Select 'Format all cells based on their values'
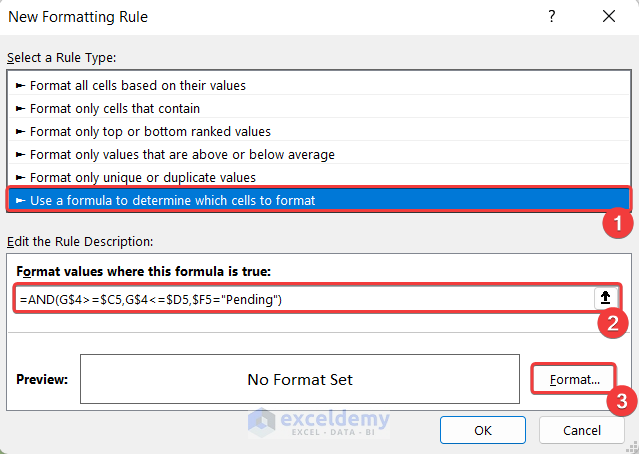Image resolution: width=639 pixels, height=454 pixels. click(x=138, y=86)
